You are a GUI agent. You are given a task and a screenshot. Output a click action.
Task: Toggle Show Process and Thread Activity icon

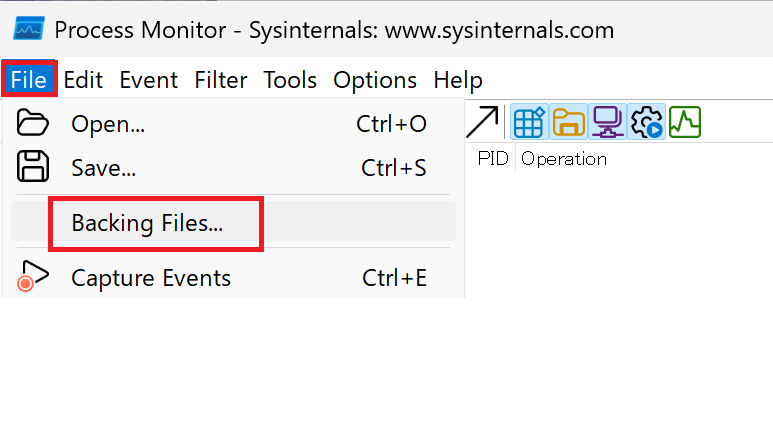click(646, 122)
